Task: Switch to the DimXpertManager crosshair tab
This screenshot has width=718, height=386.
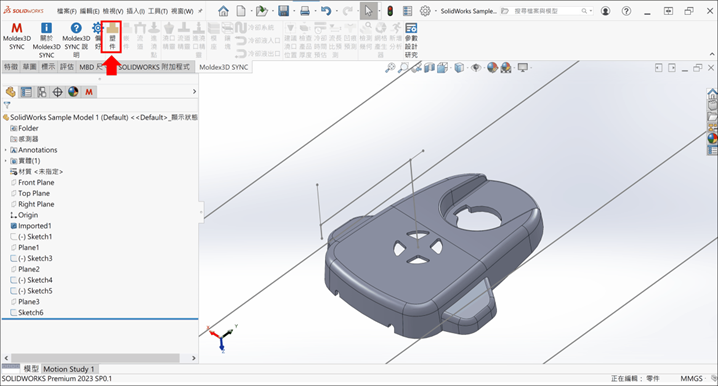Action: pyautogui.click(x=57, y=92)
